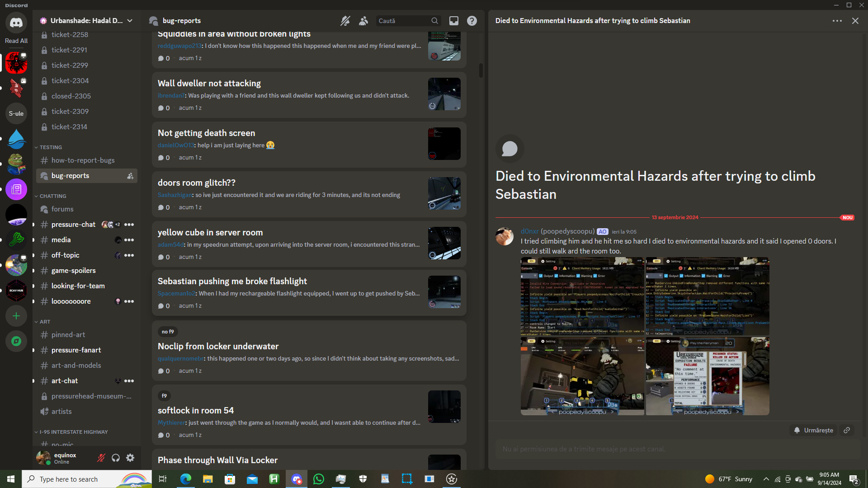Open more options menu of thread panel
868x488 pixels.
tap(837, 21)
